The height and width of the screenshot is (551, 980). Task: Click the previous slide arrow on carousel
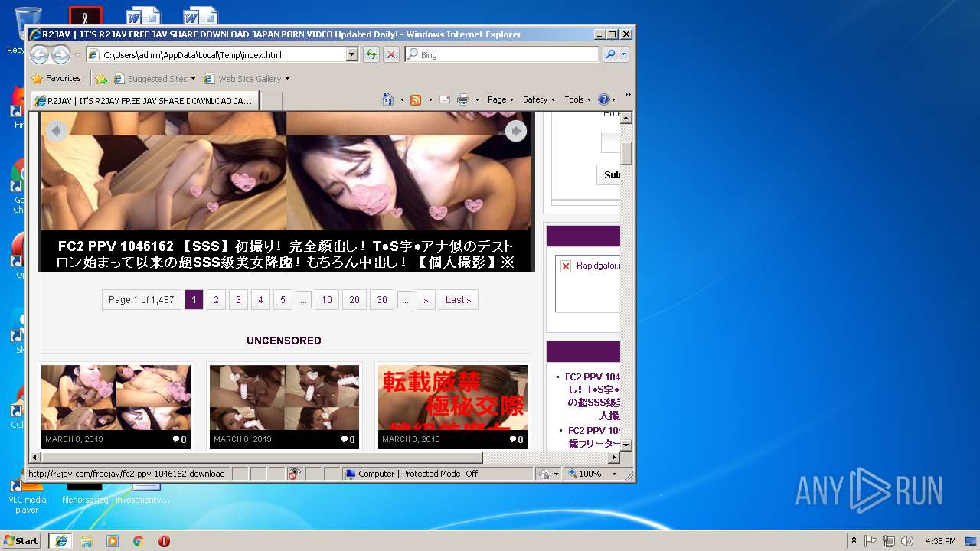pos(56,131)
